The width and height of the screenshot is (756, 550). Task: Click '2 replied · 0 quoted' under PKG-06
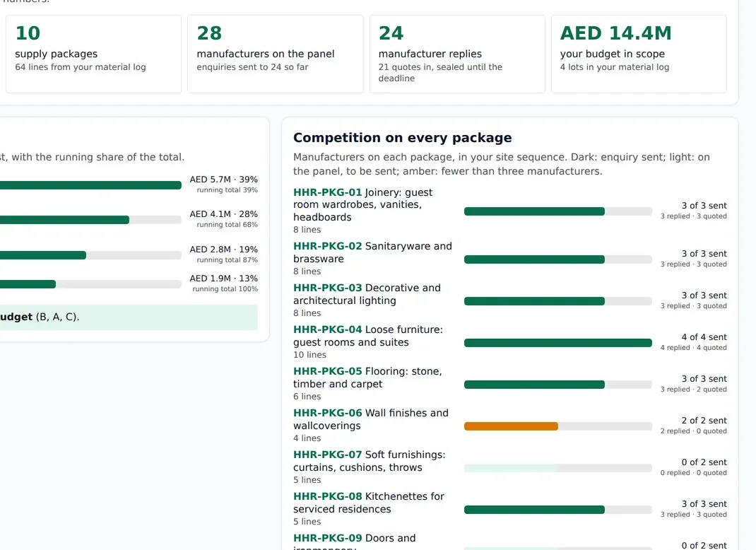click(x=693, y=431)
